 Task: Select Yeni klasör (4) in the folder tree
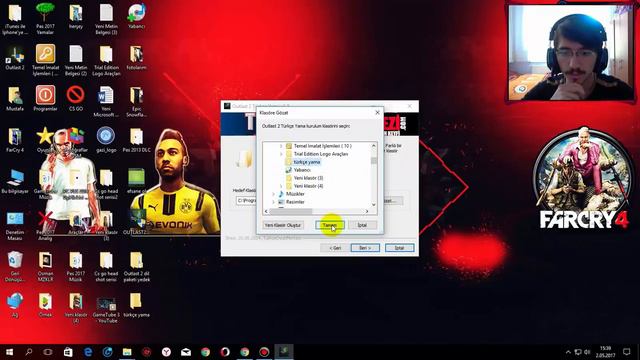click(308, 186)
